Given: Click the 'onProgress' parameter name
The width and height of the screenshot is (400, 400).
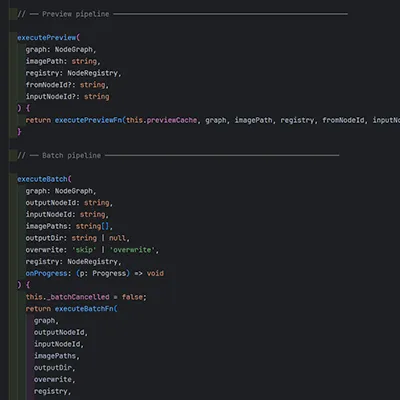Looking at the screenshot, I should (x=46, y=273).
